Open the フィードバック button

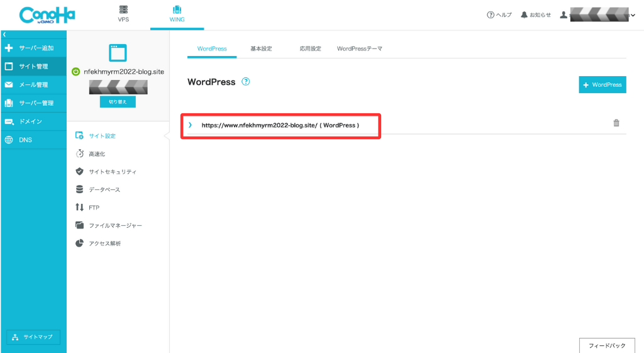(x=607, y=345)
